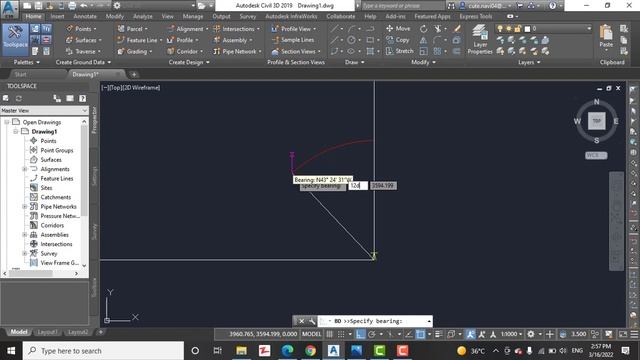This screenshot has height=360, width=640.
Task: Click the command line customize wrench icon
Action: point(312,321)
